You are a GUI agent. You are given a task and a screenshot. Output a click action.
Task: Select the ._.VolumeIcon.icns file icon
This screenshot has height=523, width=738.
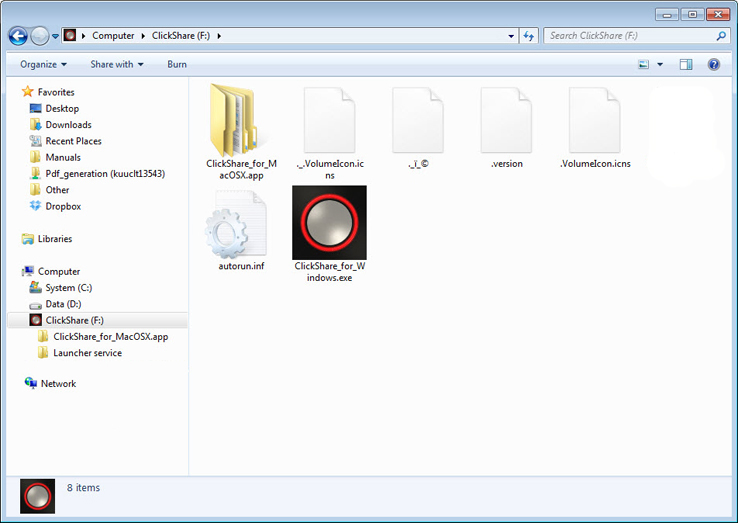329,120
